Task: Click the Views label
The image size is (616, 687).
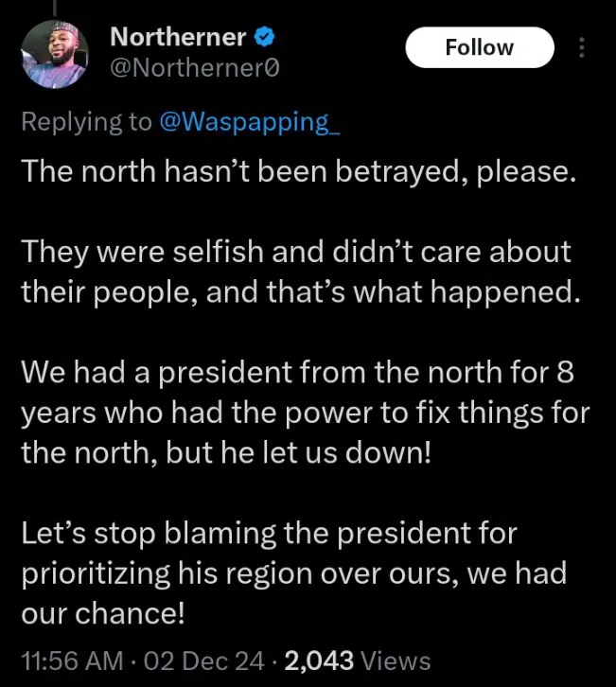Action: point(396,661)
